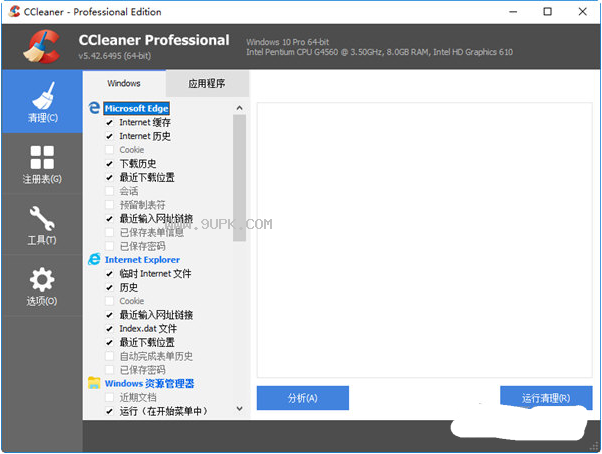Uncheck the Index.dat 文件 checkbox

pyautogui.click(x=109, y=329)
